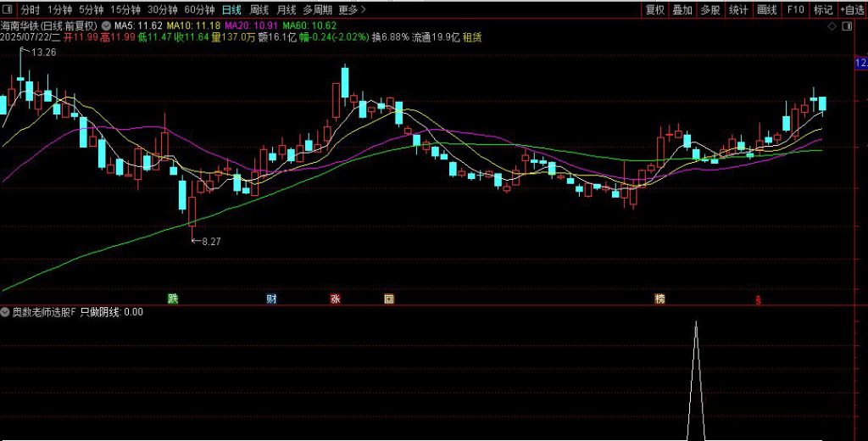868x441 pixels.
Task: Click the green 跌 event marker icon
Action: point(173,299)
